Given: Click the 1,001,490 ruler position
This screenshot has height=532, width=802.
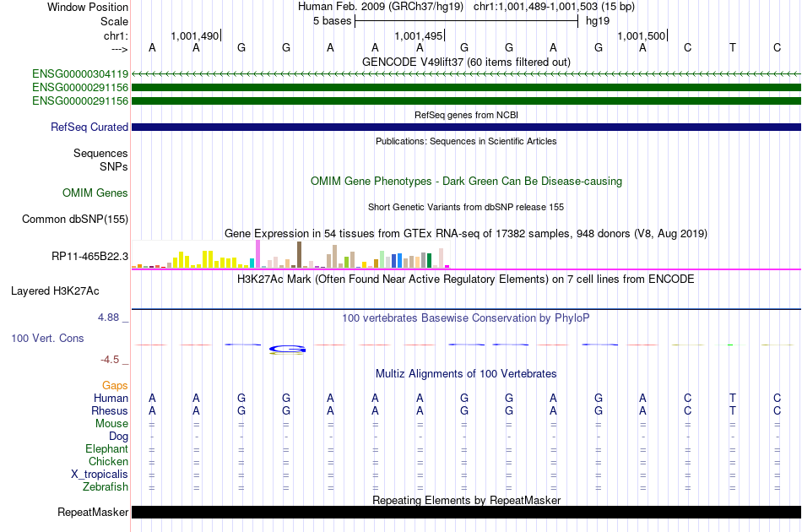Looking at the screenshot, I should (195, 35).
